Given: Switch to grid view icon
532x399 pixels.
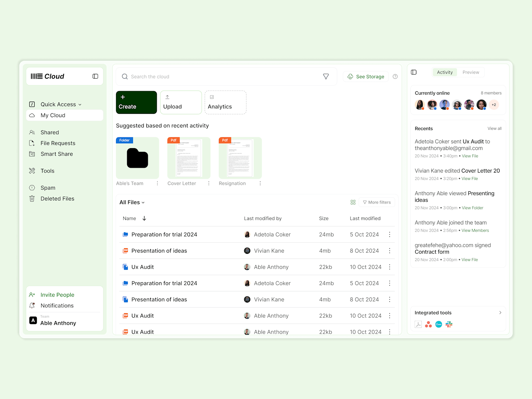Looking at the screenshot, I should (x=353, y=202).
